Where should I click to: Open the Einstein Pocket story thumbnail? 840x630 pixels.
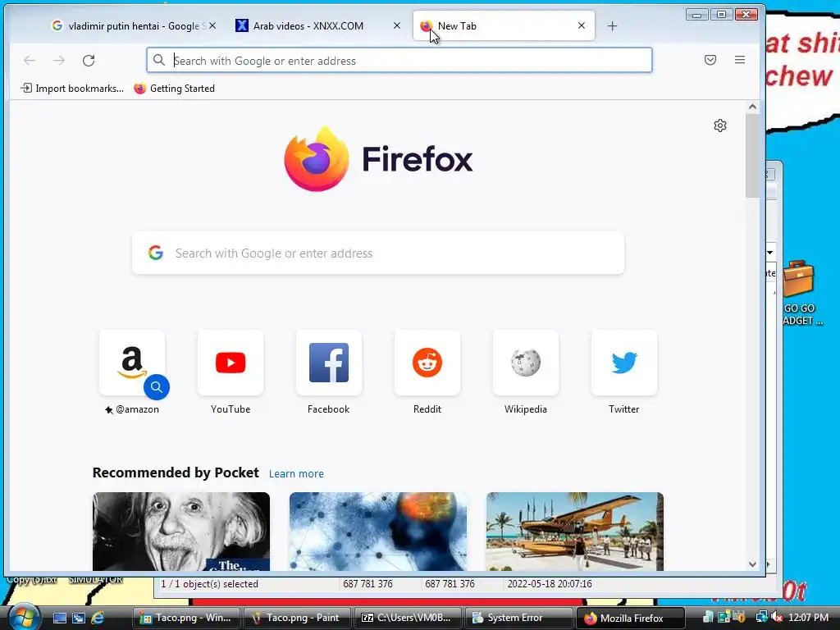(x=181, y=532)
